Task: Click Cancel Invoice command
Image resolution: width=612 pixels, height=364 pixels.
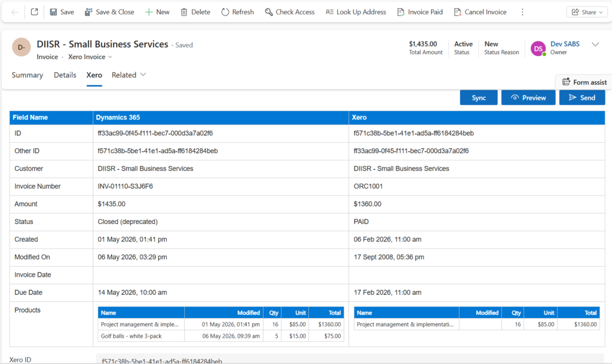Action: point(480,12)
